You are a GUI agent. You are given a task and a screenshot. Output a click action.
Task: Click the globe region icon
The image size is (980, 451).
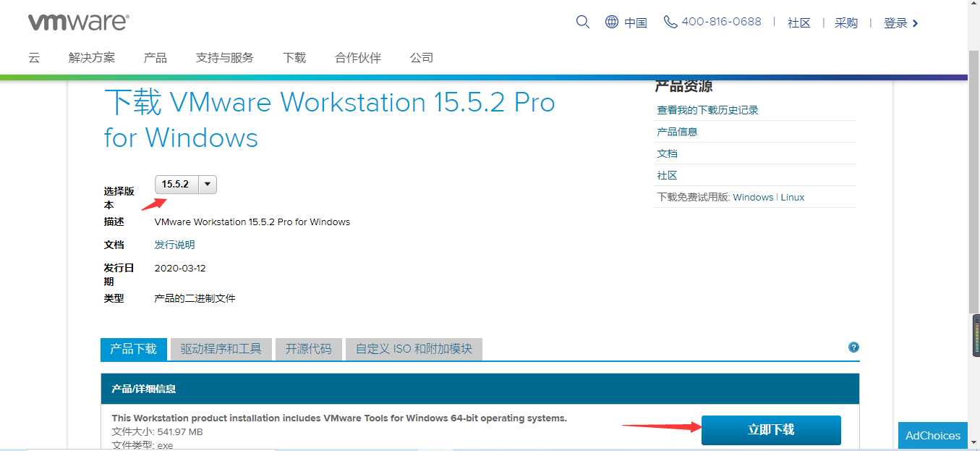(612, 22)
